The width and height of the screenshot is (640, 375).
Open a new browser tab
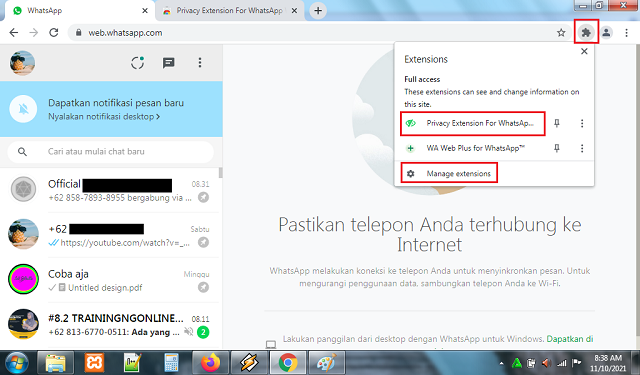pyautogui.click(x=318, y=11)
